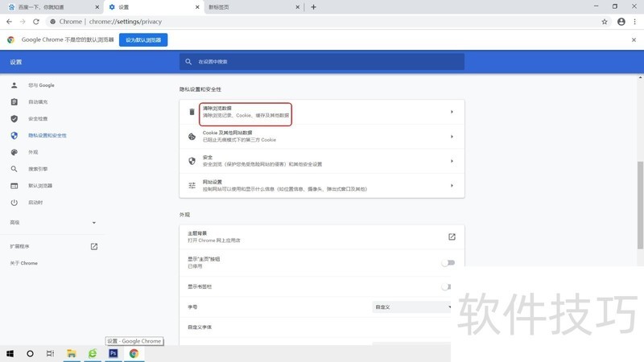Expand the Advanced section in sidebar
The width and height of the screenshot is (644, 362).
[52, 223]
